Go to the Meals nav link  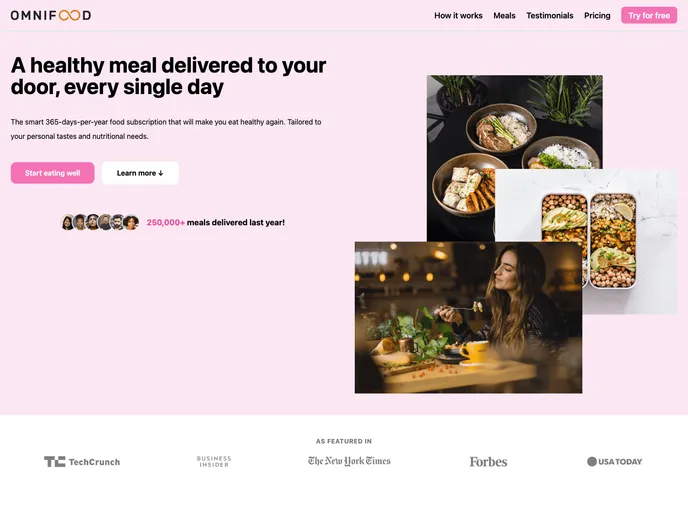point(504,15)
